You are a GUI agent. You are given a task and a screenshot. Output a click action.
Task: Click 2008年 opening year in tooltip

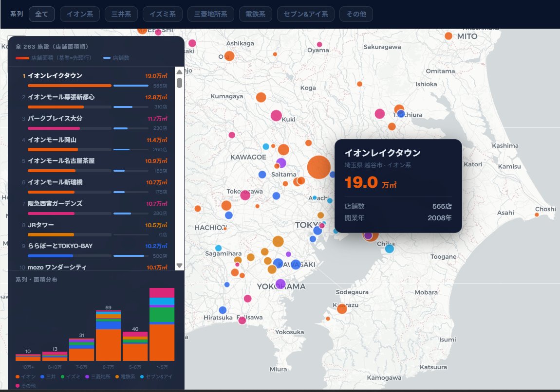pyautogui.click(x=440, y=217)
